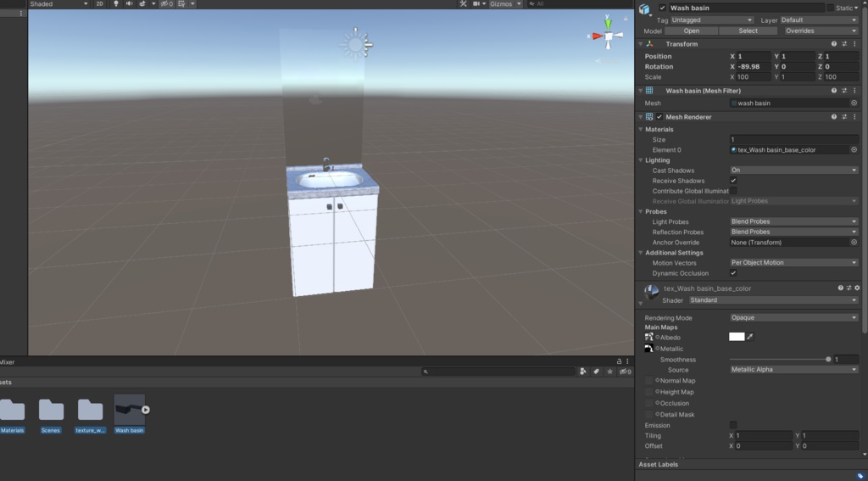This screenshot has height=481, width=868.
Task: Open material help icon
Action: pyautogui.click(x=840, y=288)
